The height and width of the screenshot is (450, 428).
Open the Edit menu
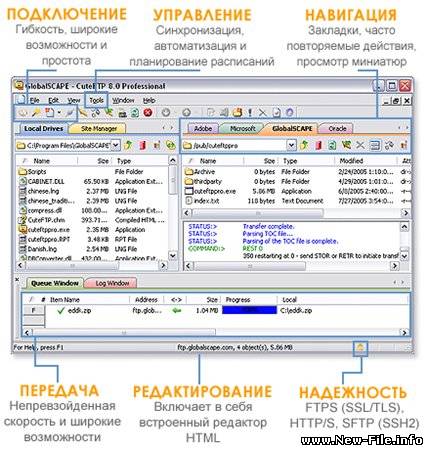click(53, 100)
